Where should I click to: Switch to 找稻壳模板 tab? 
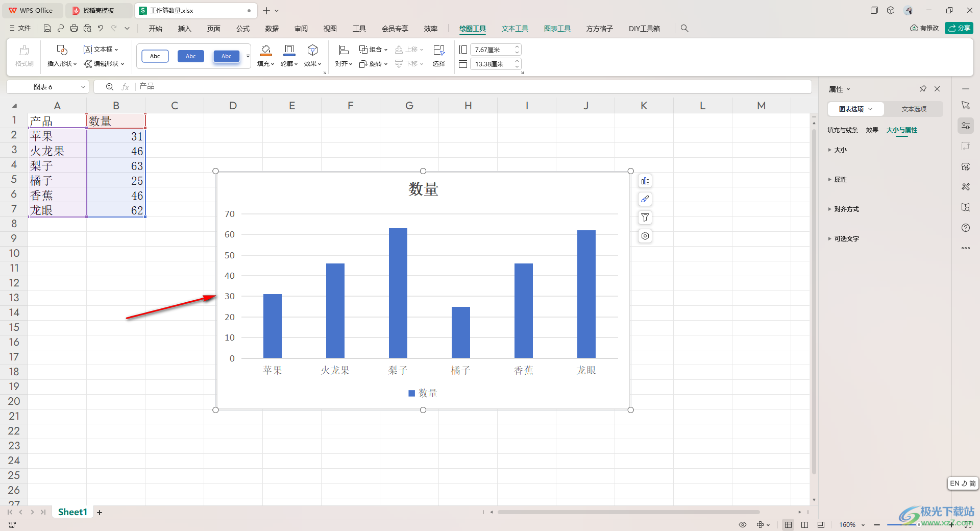tap(99, 11)
